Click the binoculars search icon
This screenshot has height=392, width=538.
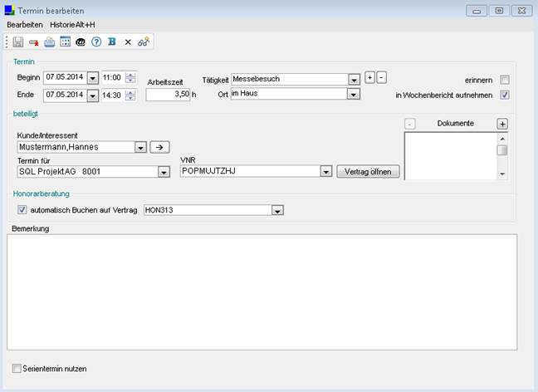click(x=144, y=42)
